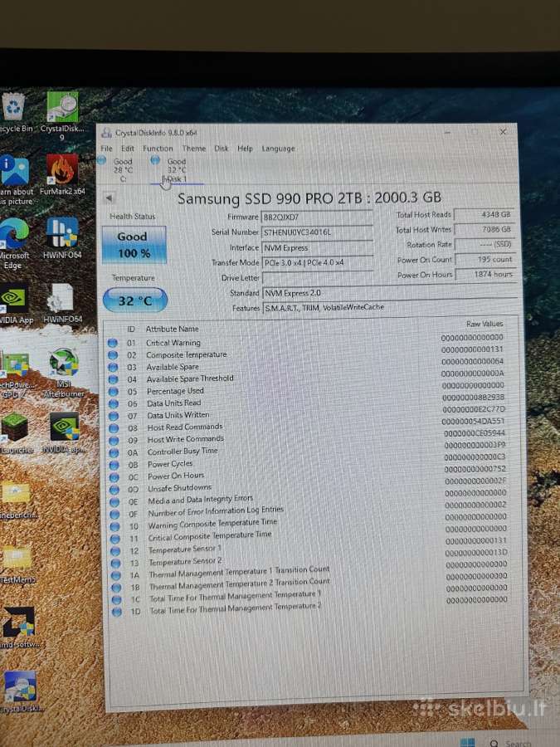Screen dimensions: 560x747
Task: Open the Cinebench folder icon on the desktop
Action: coord(17,499)
